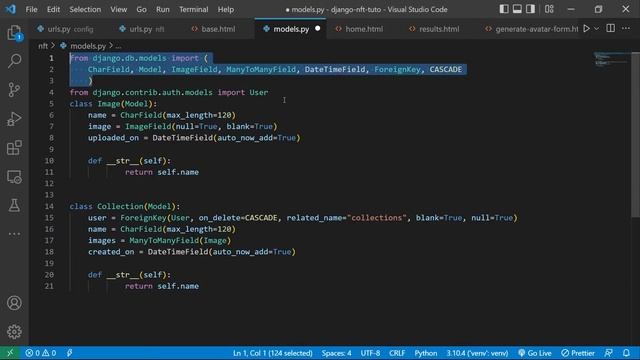Screen dimensions: 640x360
Task: Split the editor to the right
Action: coord(611,29)
